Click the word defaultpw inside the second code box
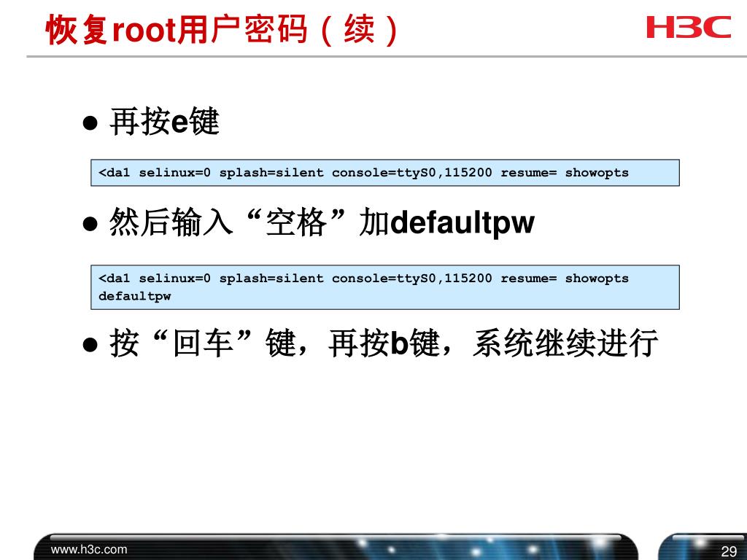 tap(134, 296)
